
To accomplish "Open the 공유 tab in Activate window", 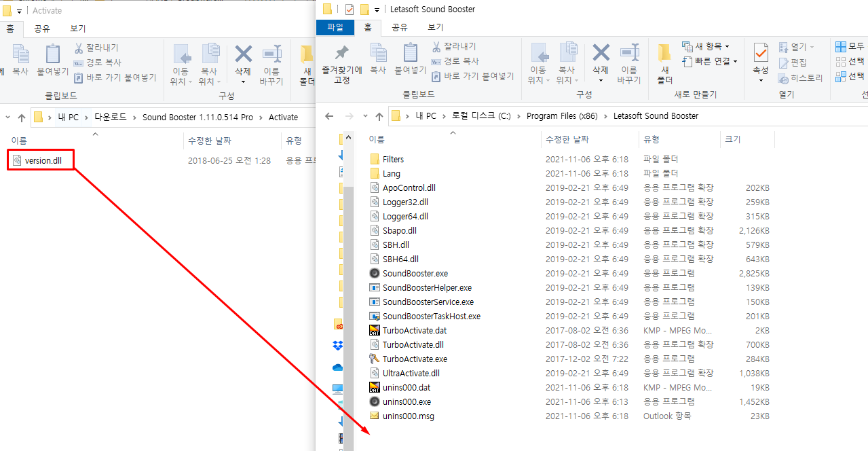I will [x=42, y=29].
